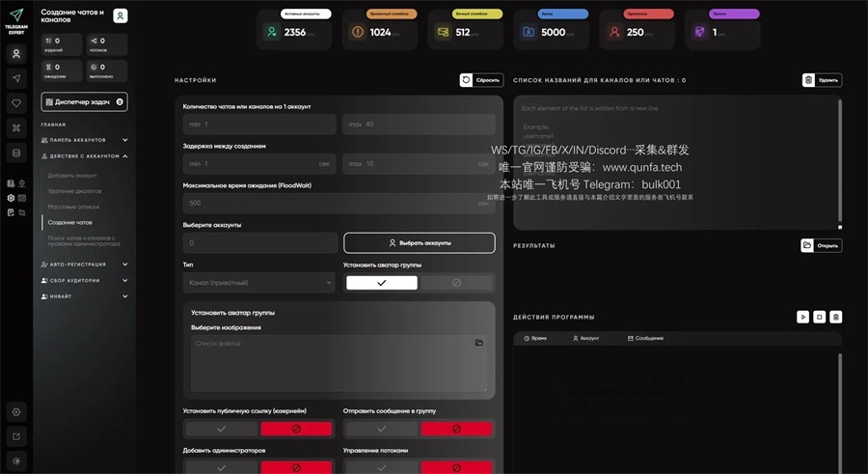
Task: Click the tasks counter card showing 0 заданий
Action: coord(62,44)
